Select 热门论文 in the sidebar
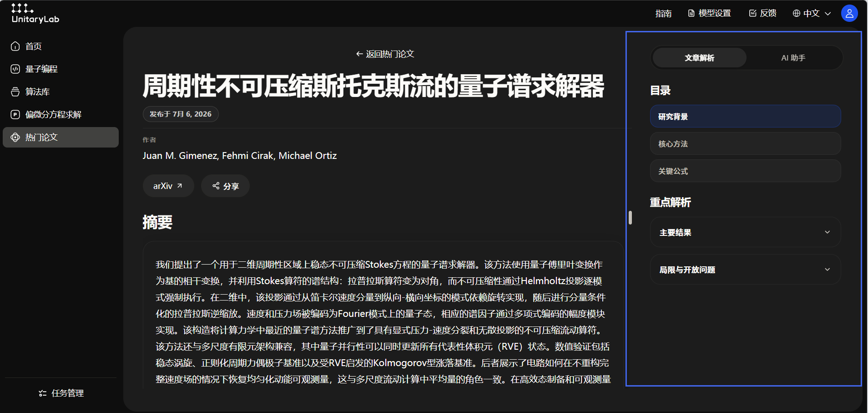Screen dimensions: 868x413 pyautogui.click(x=61, y=137)
